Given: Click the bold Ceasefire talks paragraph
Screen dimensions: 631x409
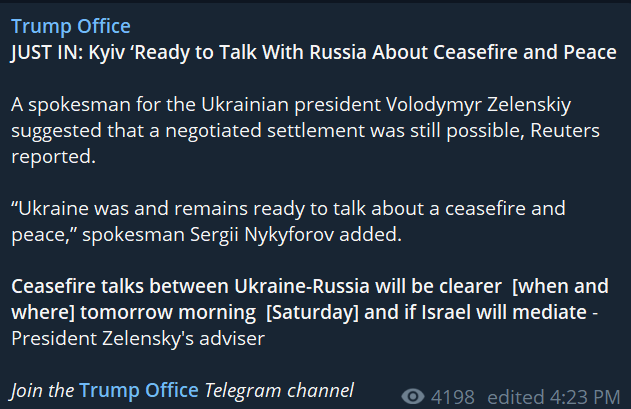Looking at the screenshot, I should point(300,299).
